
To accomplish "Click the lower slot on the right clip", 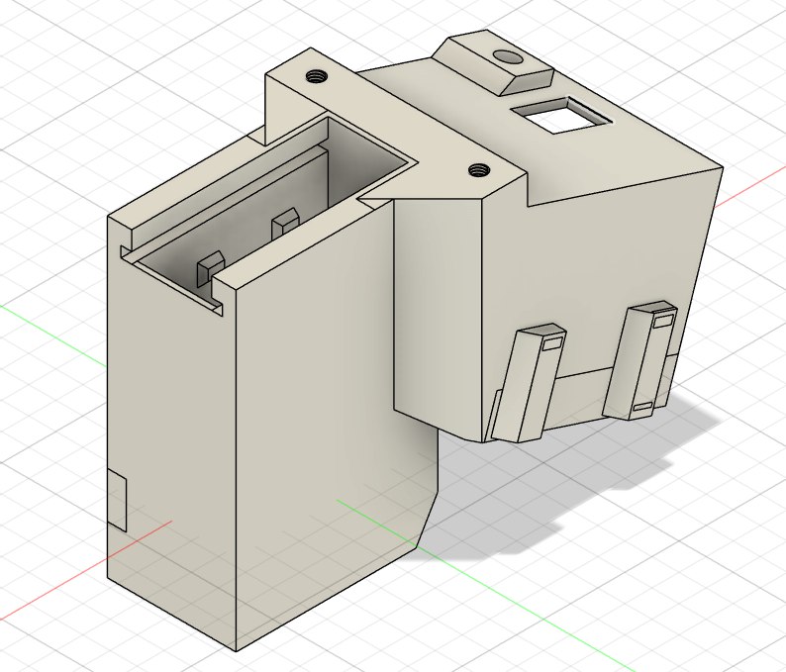I will point(641,407).
